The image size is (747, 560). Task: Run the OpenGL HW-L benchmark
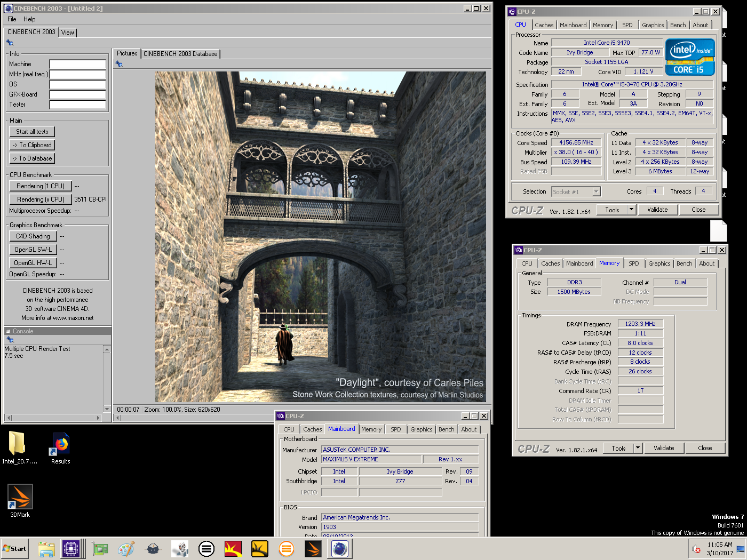pyautogui.click(x=33, y=263)
